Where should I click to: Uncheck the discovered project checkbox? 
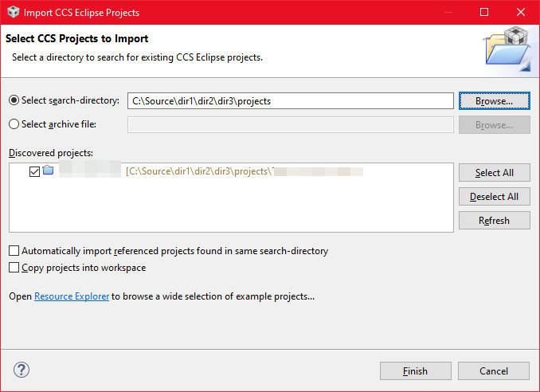pos(34,171)
